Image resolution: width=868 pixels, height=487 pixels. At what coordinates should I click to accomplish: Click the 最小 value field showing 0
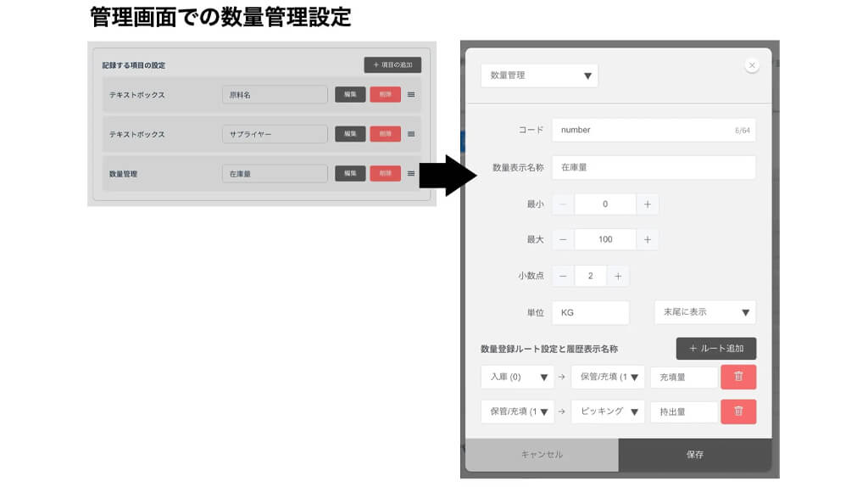pyautogui.click(x=605, y=204)
